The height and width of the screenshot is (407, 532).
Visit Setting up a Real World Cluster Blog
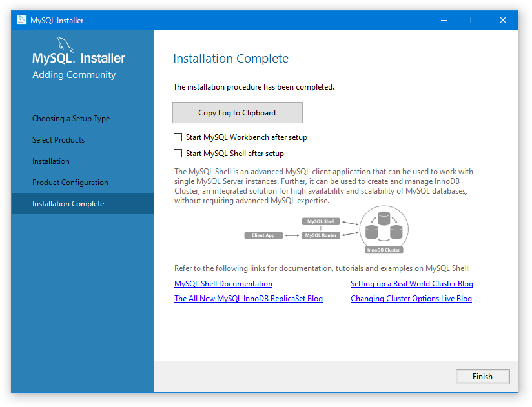pyautogui.click(x=412, y=284)
